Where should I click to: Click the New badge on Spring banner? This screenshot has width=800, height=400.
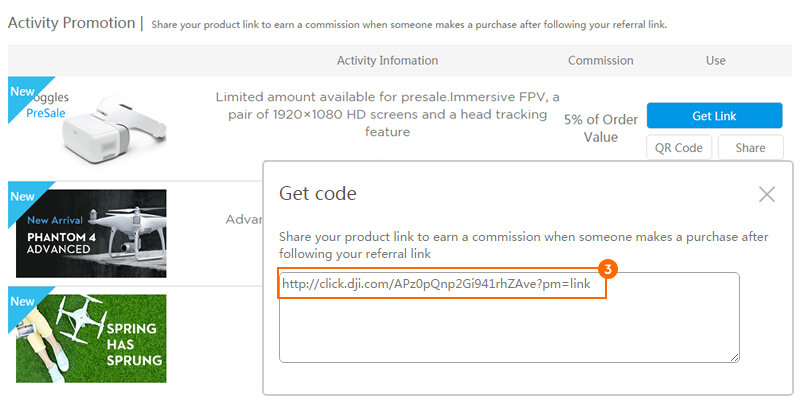pyautogui.click(x=22, y=302)
